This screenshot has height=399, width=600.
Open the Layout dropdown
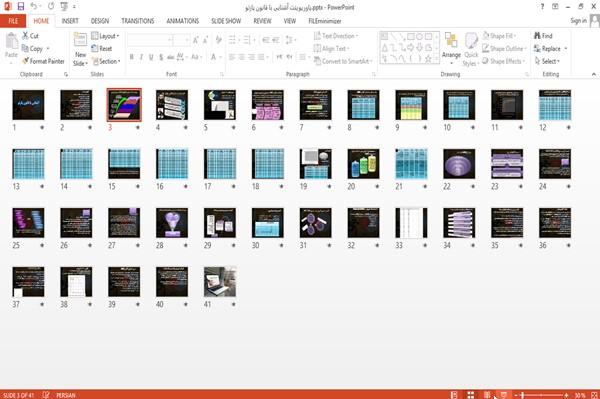[105, 36]
